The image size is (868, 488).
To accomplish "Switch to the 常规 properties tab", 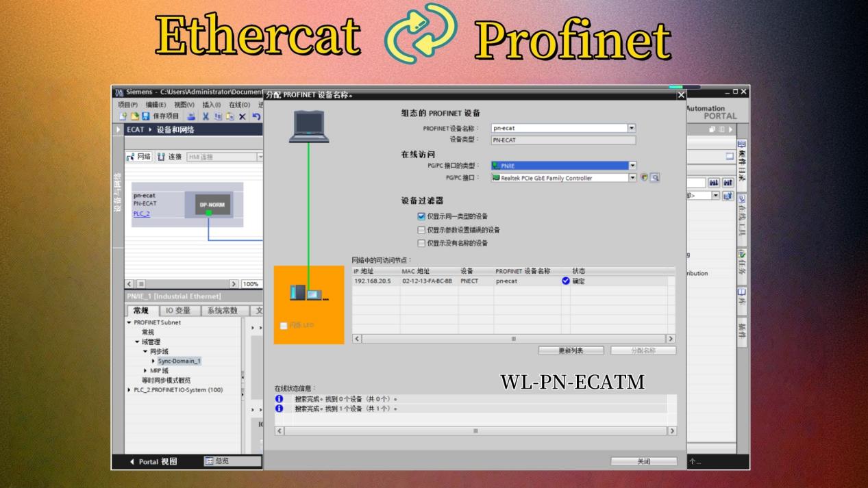I will [x=141, y=311].
